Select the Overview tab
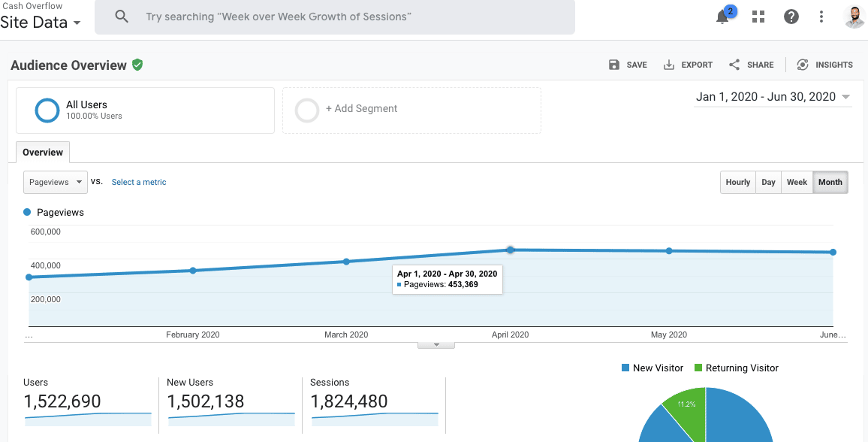 (43, 152)
